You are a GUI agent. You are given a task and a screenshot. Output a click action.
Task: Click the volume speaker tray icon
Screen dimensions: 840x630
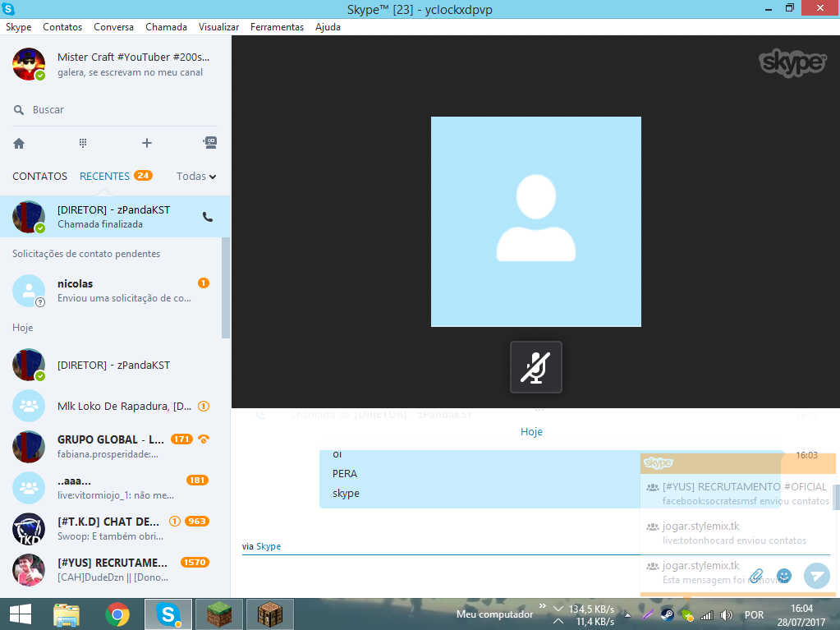pyautogui.click(x=727, y=615)
